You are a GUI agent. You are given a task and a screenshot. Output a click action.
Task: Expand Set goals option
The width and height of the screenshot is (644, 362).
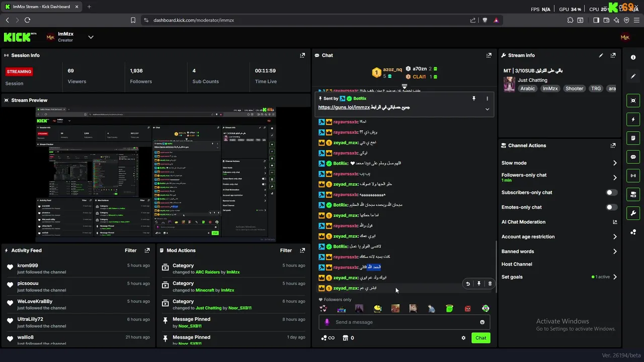615,277
